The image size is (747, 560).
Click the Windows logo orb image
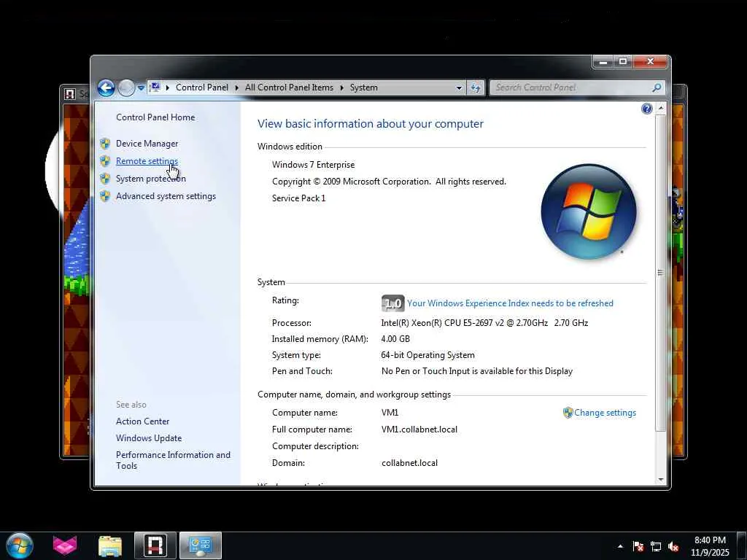tap(589, 212)
